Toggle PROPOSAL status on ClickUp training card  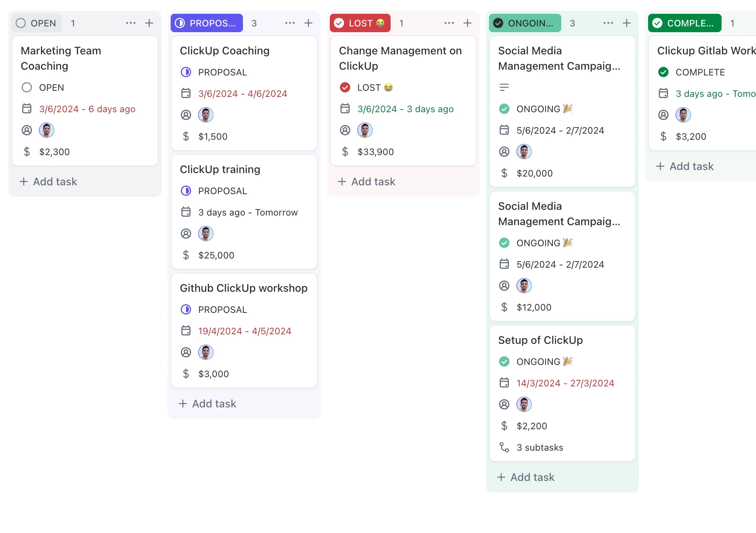click(x=186, y=191)
